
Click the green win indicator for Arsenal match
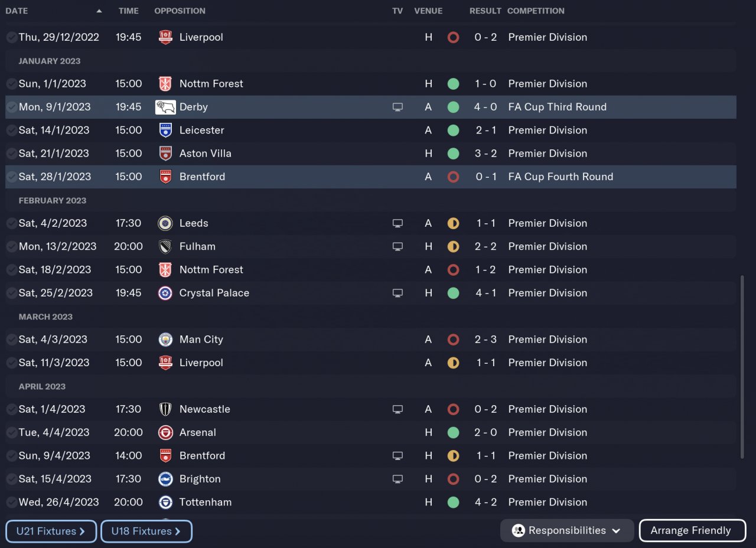click(x=453, y=432)
